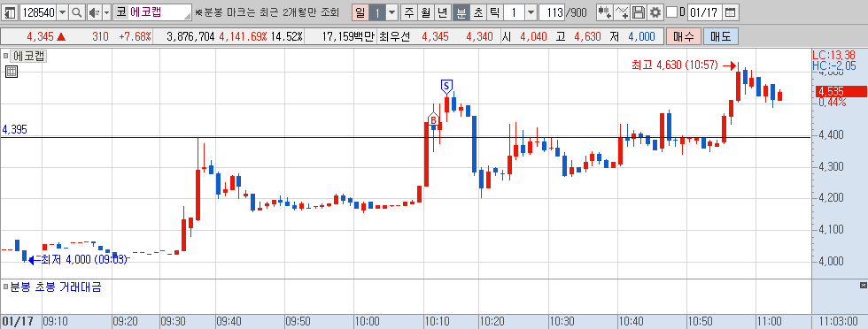Click the 에코캡 stock name box
868x329 pixels.
point(152,12)
